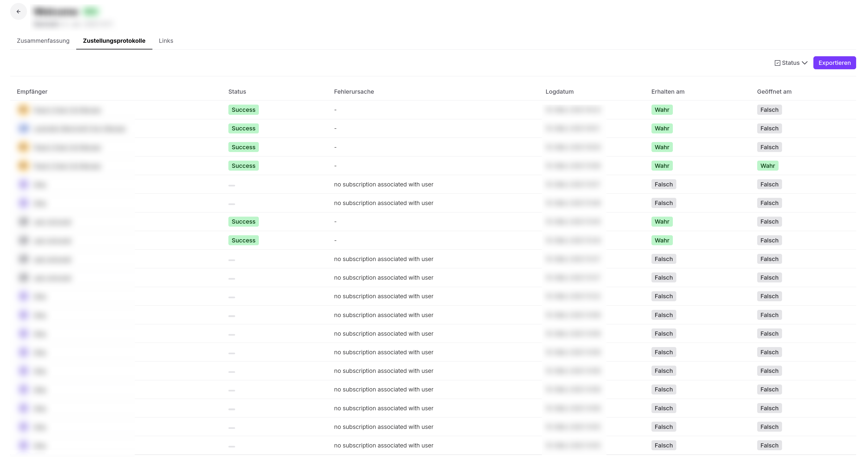Click the Status column header in table

tap(237, 92)
